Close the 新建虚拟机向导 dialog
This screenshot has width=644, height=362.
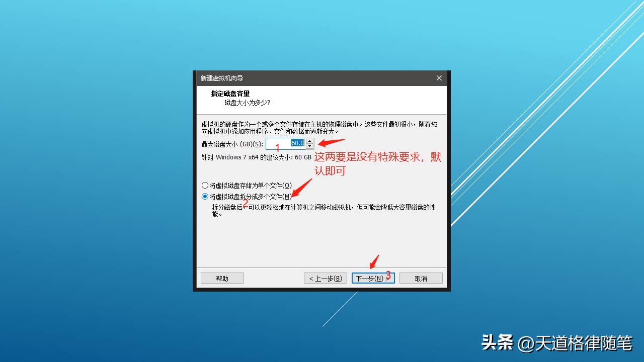438,78
